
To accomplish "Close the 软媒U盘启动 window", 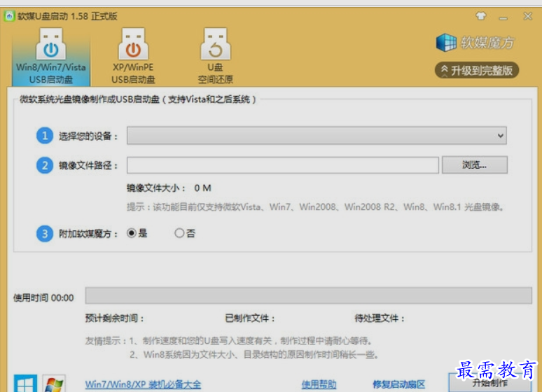I will tap(528, 16).
